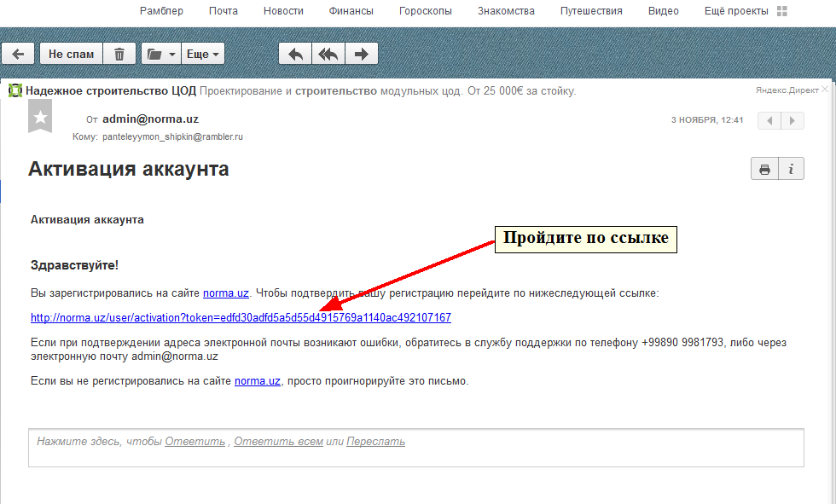This screenshot has height=504, width=836.
Task: Switch to the Почта section
Action: 223,11
